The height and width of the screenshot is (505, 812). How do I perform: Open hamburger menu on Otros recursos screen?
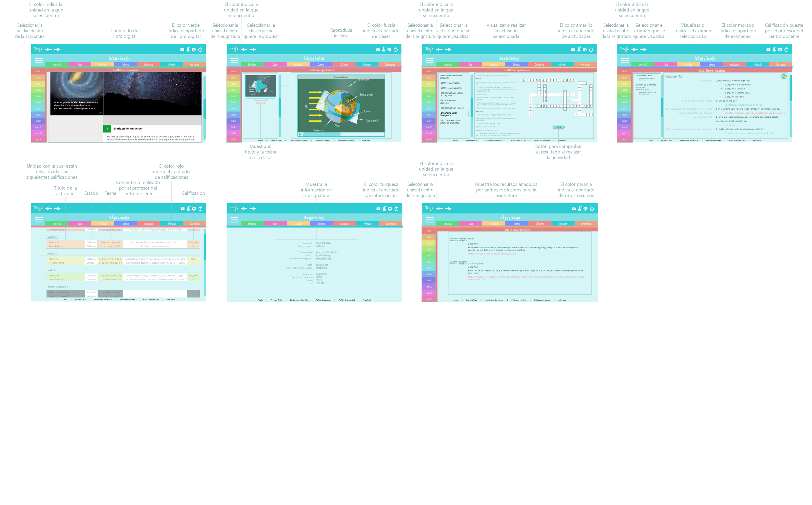pos(430,220)
